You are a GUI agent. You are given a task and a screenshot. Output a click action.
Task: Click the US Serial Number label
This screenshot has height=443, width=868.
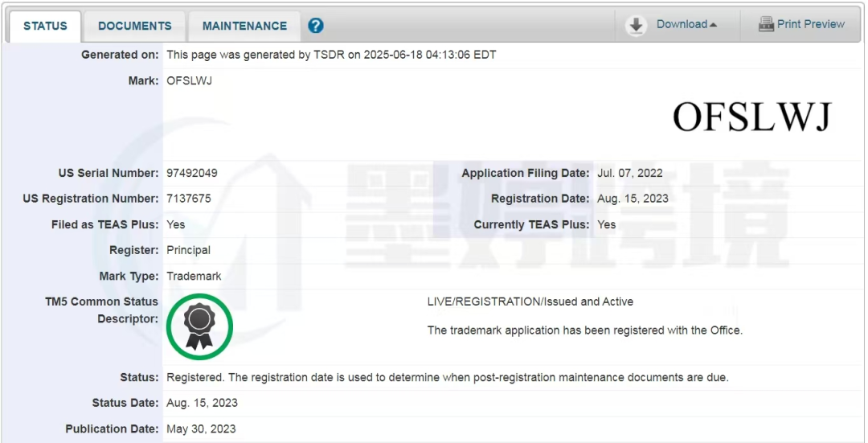click(x=108, y=173)
